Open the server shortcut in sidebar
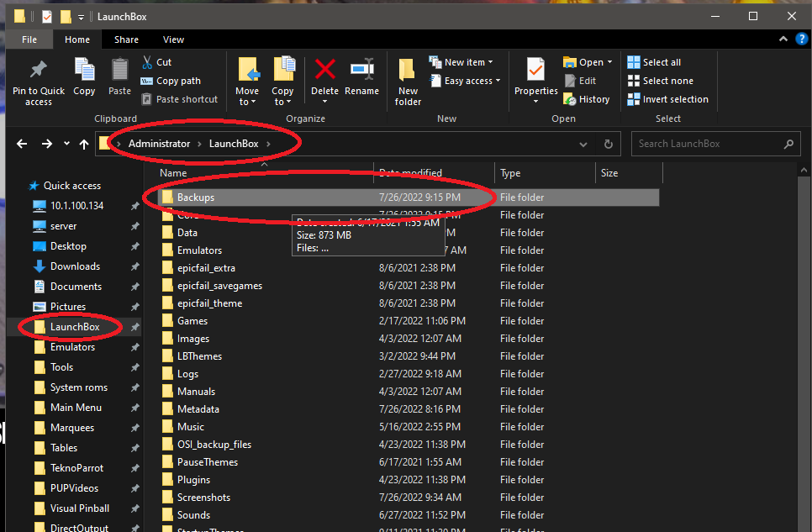812x532 pixels. click(x=55, y=226)
